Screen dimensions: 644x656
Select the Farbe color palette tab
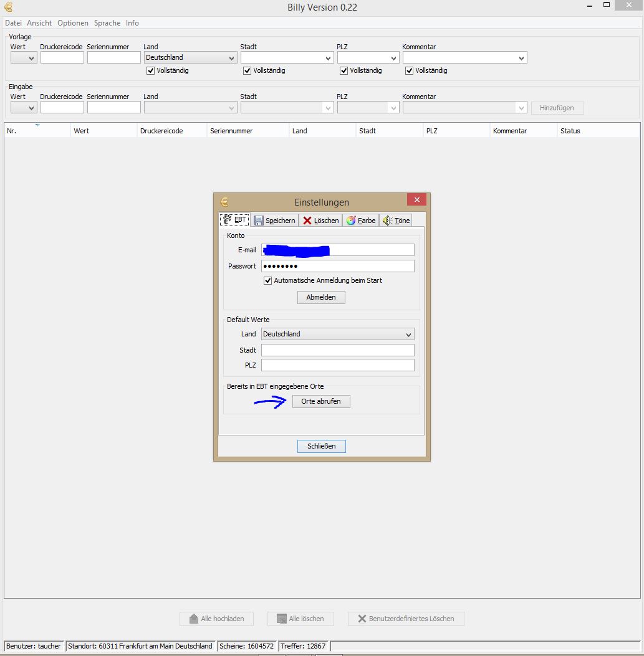(360, 221)
